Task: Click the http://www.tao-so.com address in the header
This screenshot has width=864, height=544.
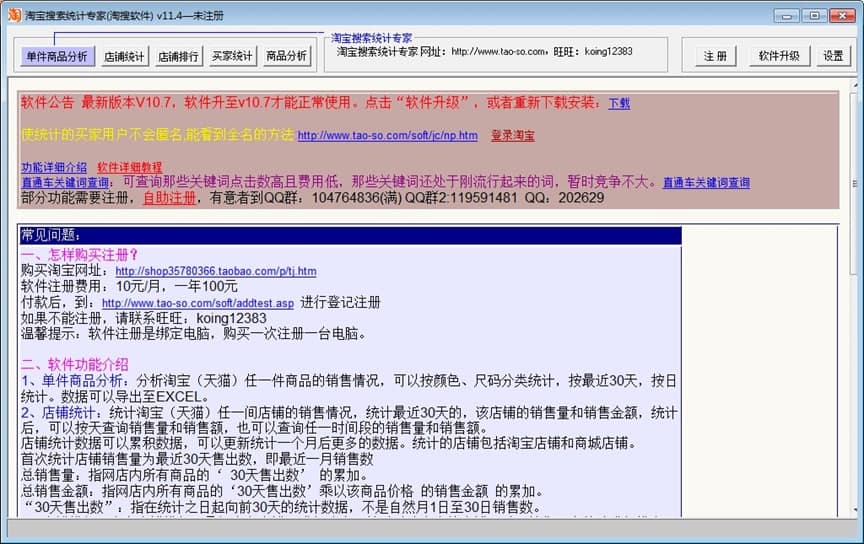Action: 498,52
